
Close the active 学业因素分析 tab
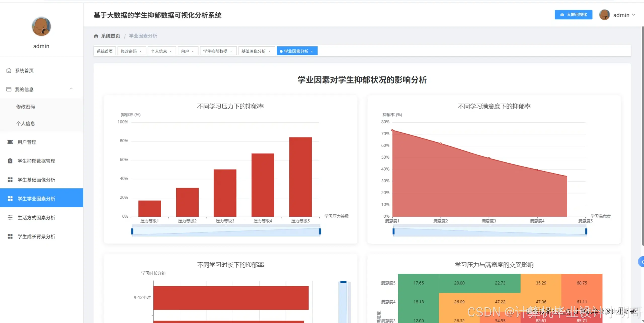(312, 52)
